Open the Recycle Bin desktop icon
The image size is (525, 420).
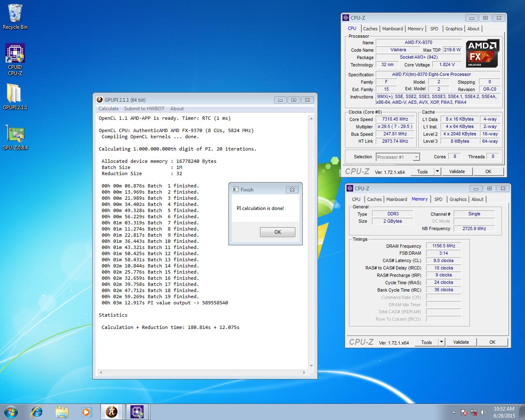coord(15,16)
